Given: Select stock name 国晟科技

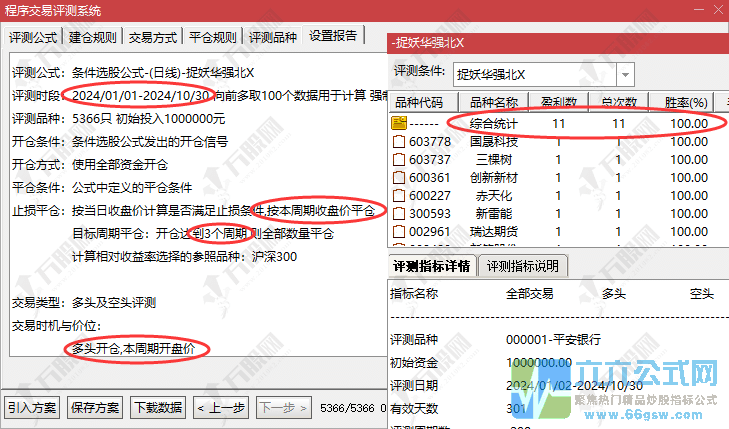Looking at the screenshot, I should 494,141.
